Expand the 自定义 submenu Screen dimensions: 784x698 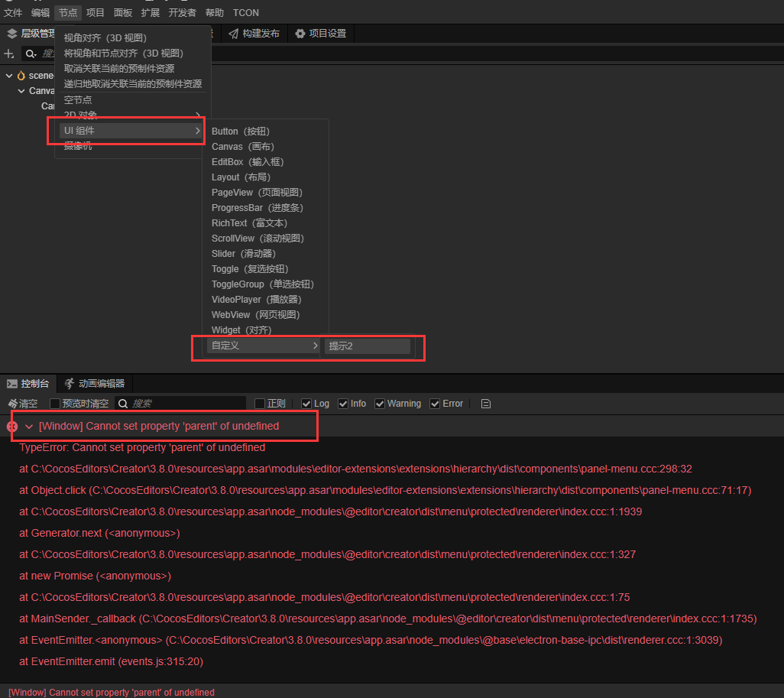(264, 346)
